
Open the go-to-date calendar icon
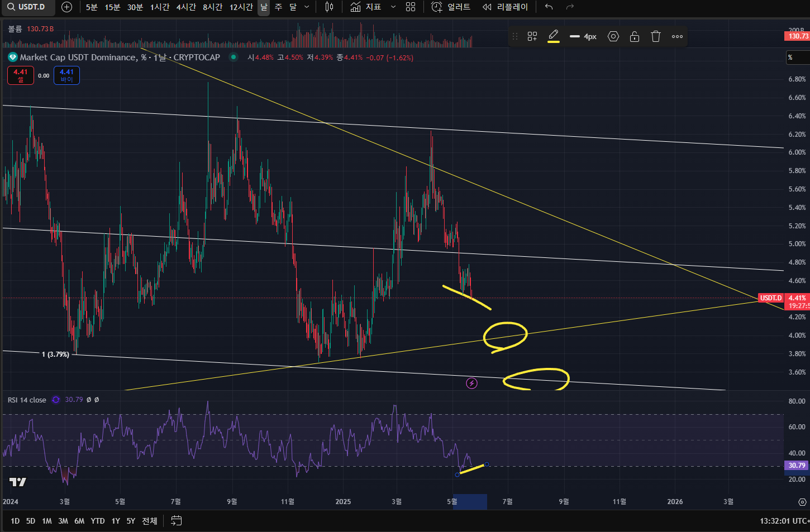click(x=176, y=521)
